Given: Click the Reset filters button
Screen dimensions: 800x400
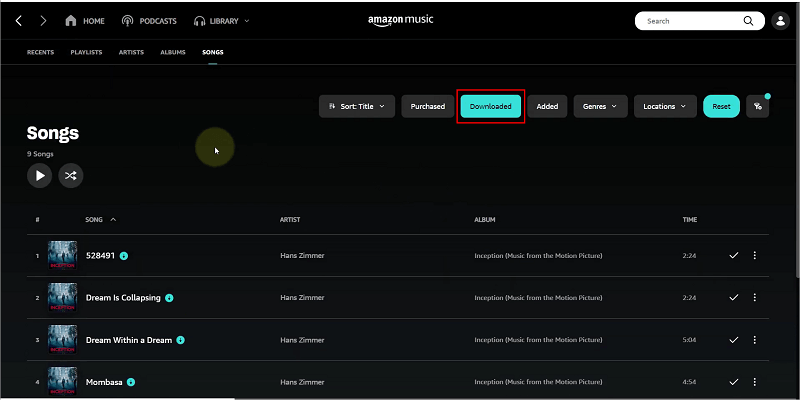Looking at the screenshot, I should click(x=721, y=106).
